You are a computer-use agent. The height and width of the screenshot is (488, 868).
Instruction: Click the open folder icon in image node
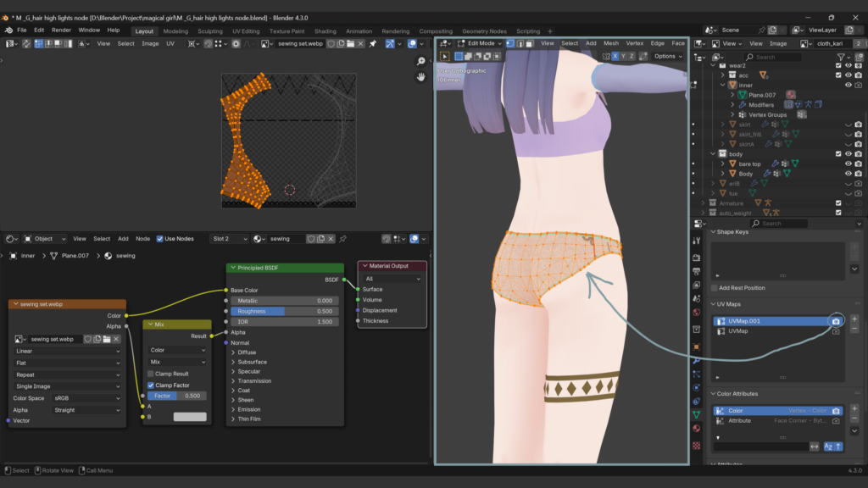click(108, 339)
